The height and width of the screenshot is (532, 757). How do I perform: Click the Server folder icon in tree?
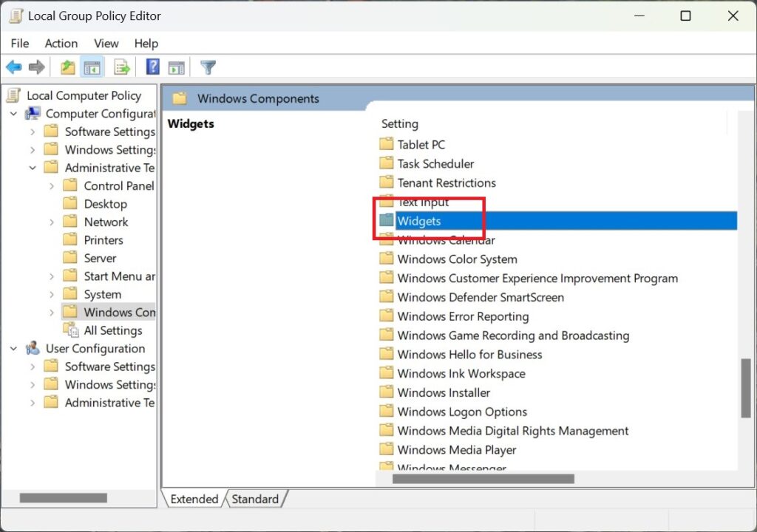coord(70,258)
